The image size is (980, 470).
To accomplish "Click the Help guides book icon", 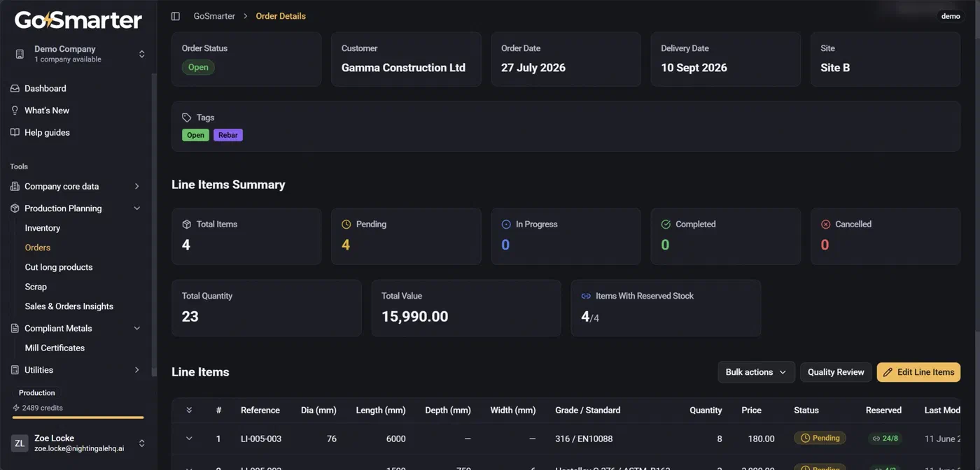I will point(15,132).
